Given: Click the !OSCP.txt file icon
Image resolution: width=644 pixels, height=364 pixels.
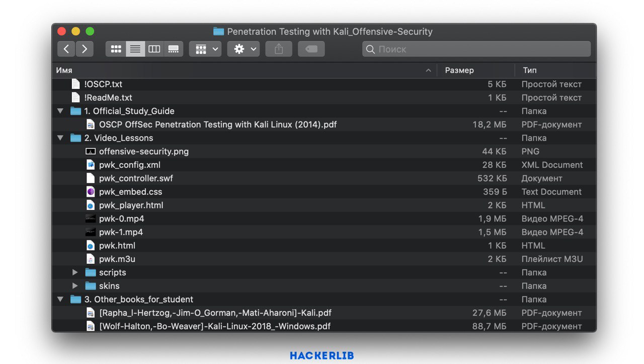Looking at the screenshot, I should (76, 84).
